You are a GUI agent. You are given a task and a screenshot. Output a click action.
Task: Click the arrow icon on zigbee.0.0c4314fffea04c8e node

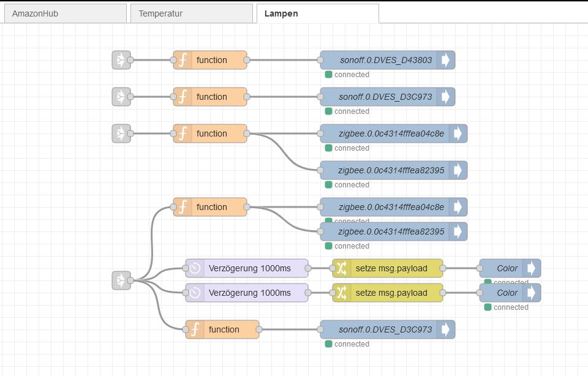point(459,133)
